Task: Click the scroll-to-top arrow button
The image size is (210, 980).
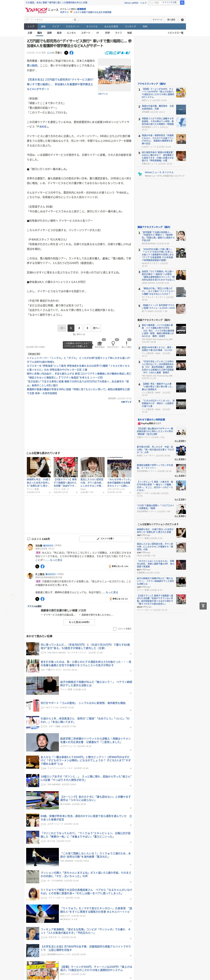Action: pos(203,606)
